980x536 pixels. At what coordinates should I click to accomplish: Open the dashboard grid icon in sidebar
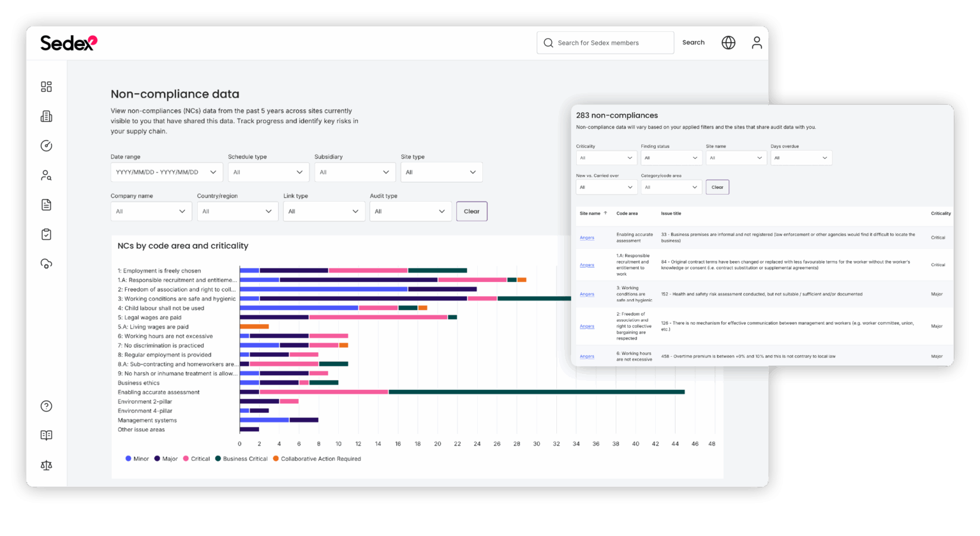(x=45, y=87)
